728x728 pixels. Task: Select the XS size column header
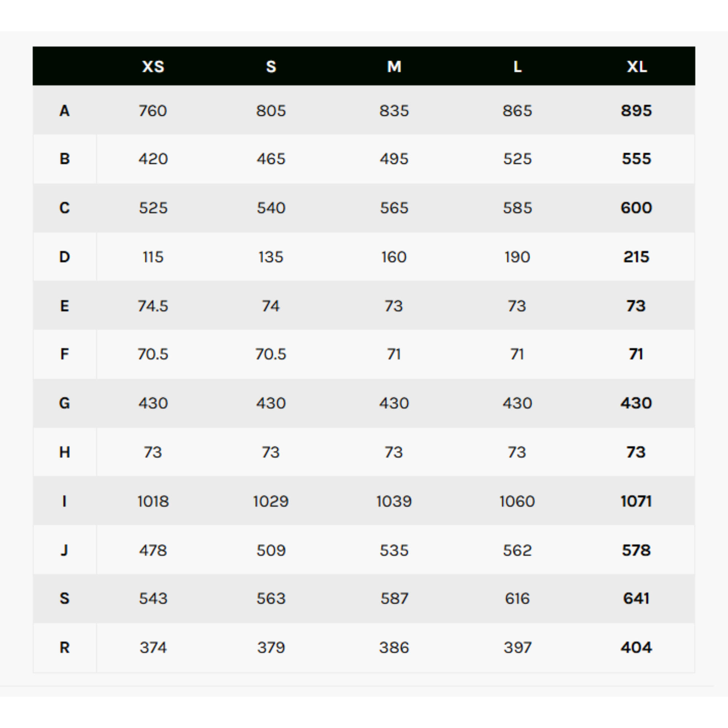(153, 67)
